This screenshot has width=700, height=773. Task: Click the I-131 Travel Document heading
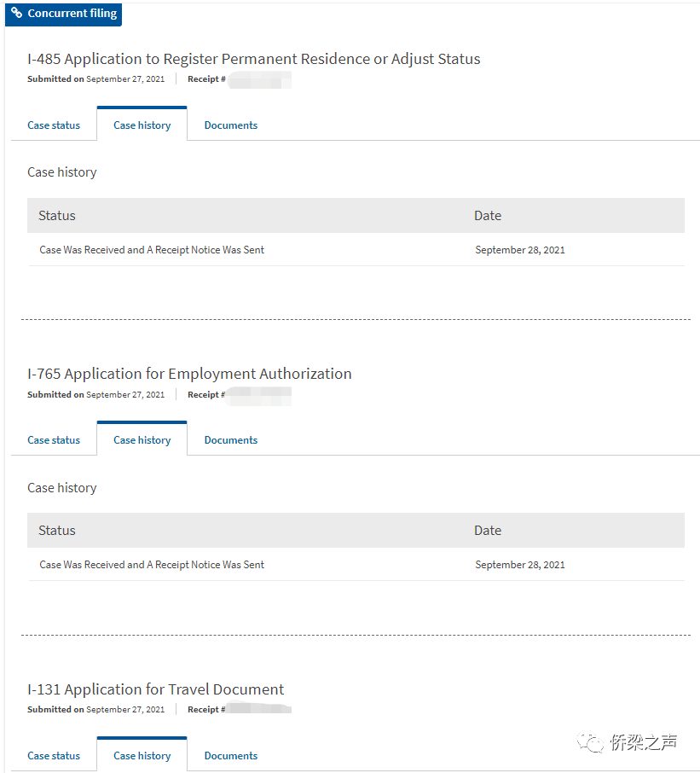(x=156, y=689)
